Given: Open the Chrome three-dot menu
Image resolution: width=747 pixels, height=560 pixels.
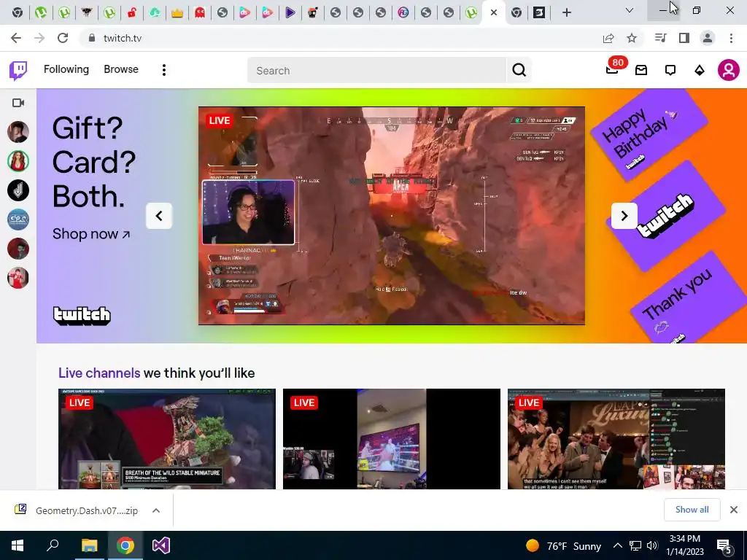Looking at the screenshot, I should click(731, 38).
